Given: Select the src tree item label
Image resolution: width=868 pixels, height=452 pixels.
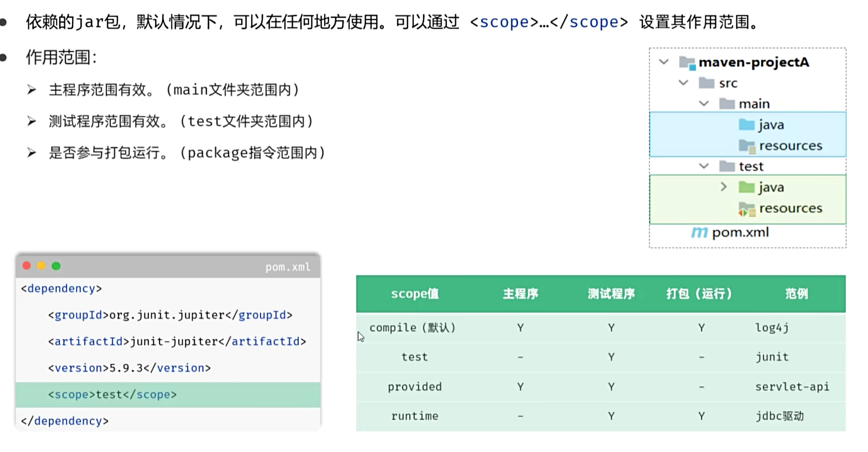Looking at the screenshot, I should click(x=728, y=83).
